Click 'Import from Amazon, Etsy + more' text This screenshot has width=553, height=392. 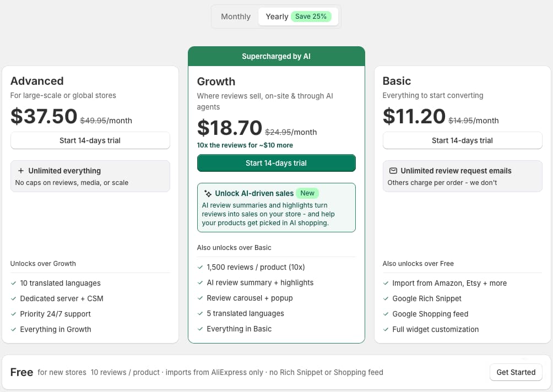tap(449, 283)
